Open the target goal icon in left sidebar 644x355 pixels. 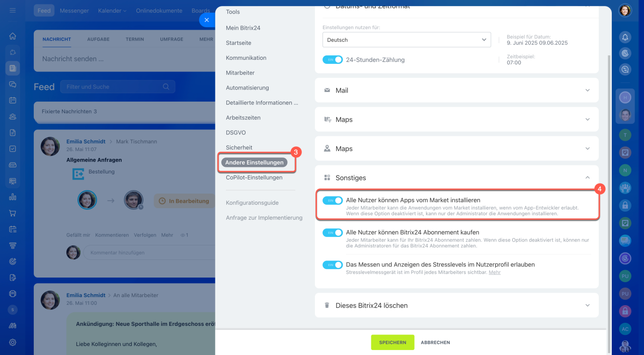point(13,261)
